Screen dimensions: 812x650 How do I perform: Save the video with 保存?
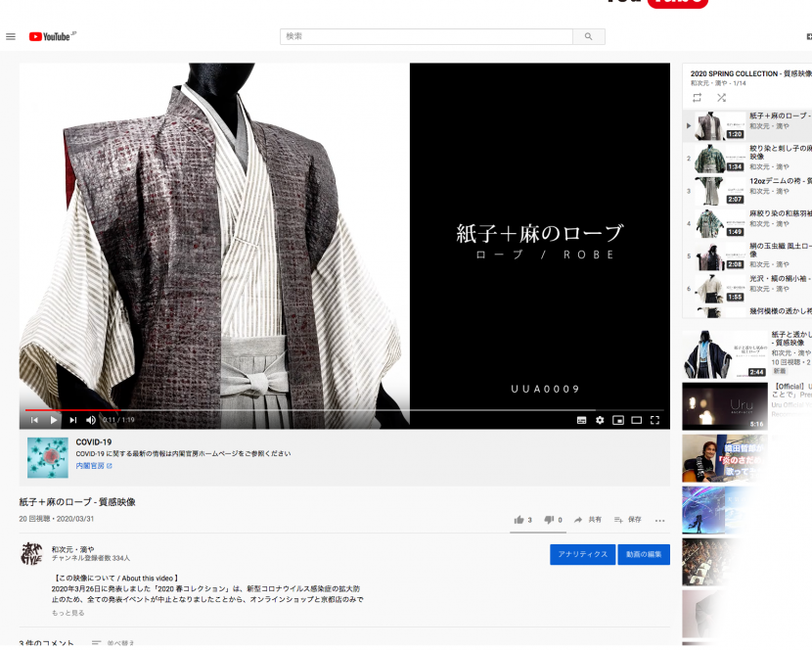[x=628, y=520]
